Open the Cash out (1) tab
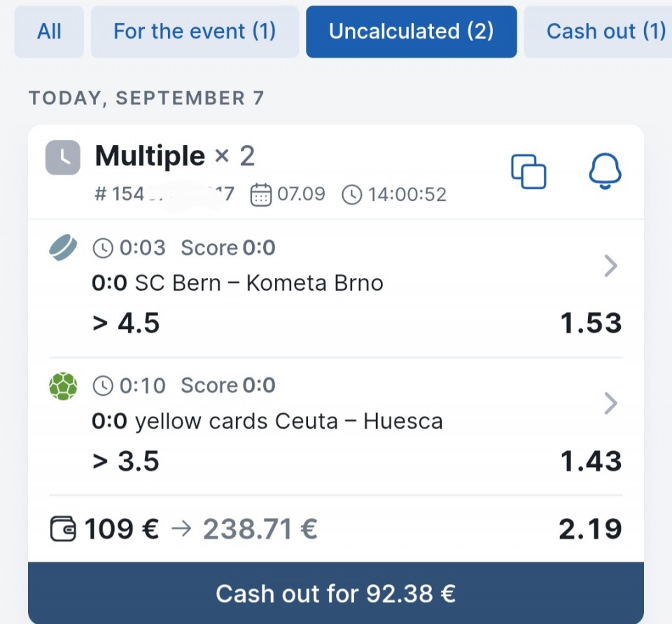Viewport: 672px width, 624px height. [598, 32]
